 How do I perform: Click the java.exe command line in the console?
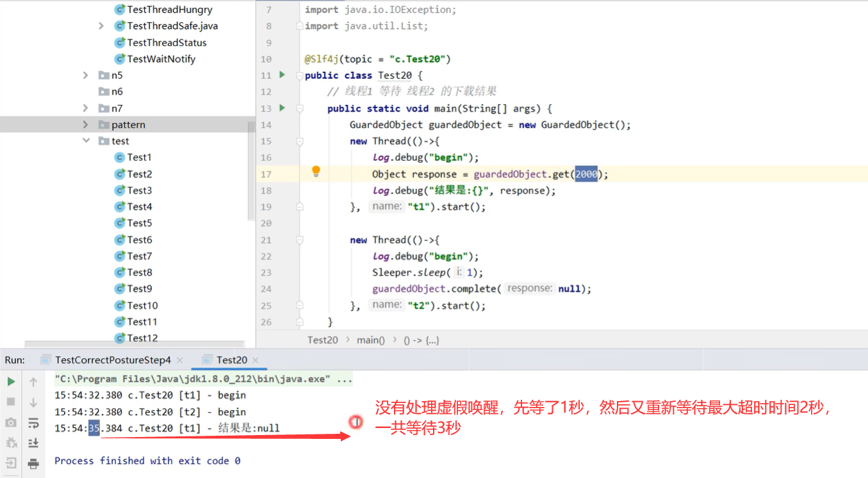tap(204, 379)
